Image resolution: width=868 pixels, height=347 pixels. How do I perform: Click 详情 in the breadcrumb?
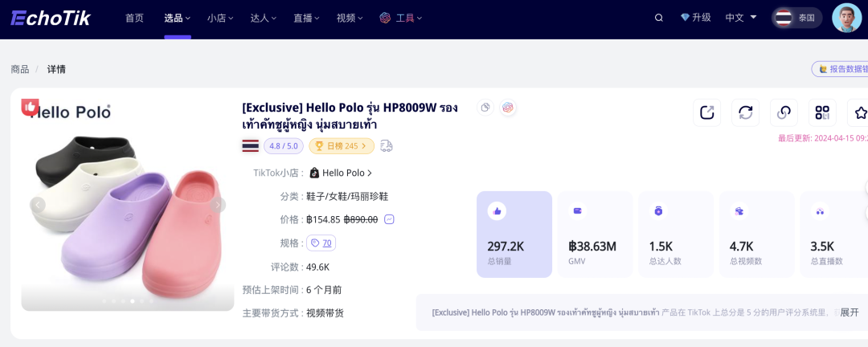click(x=56, y=69)
